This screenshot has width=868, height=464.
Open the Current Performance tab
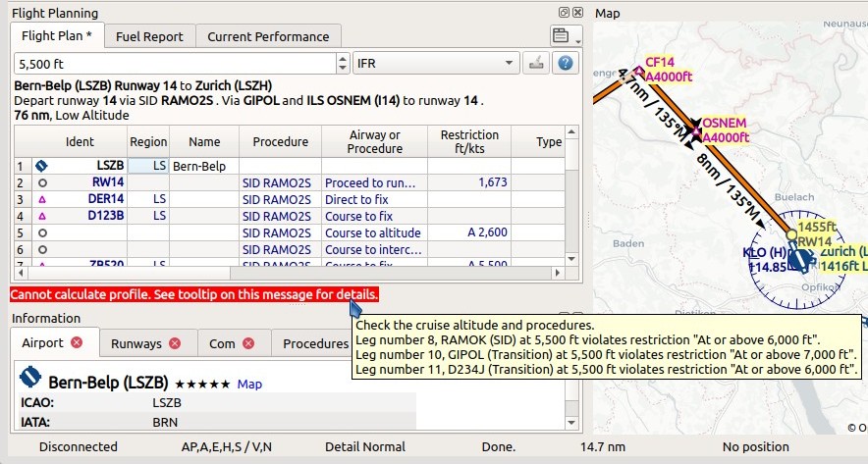click(268, 36)
